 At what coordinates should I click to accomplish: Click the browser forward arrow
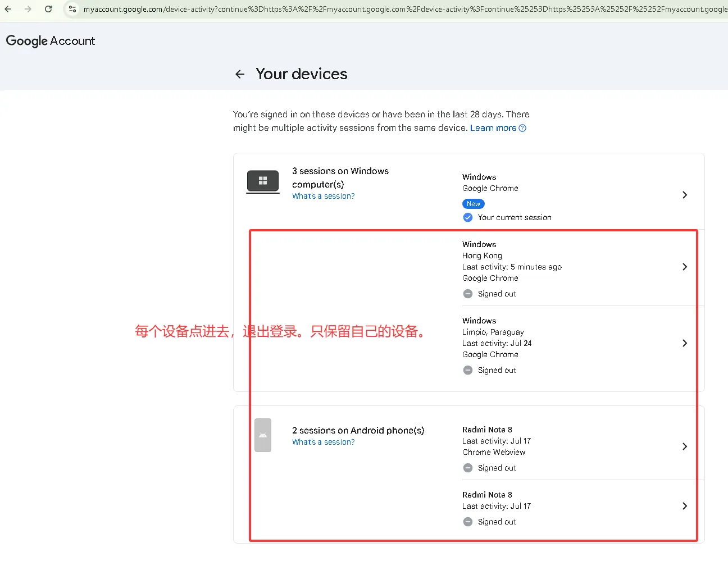28,9
